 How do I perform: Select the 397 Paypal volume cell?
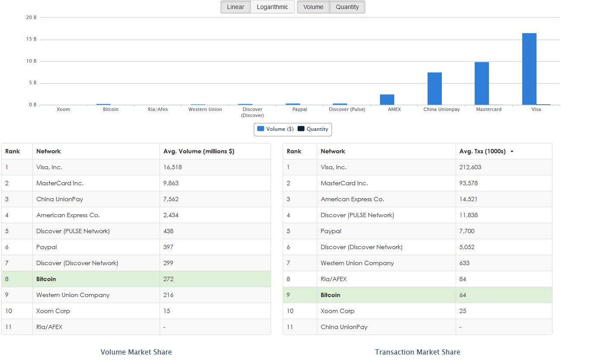click(215, 247)
